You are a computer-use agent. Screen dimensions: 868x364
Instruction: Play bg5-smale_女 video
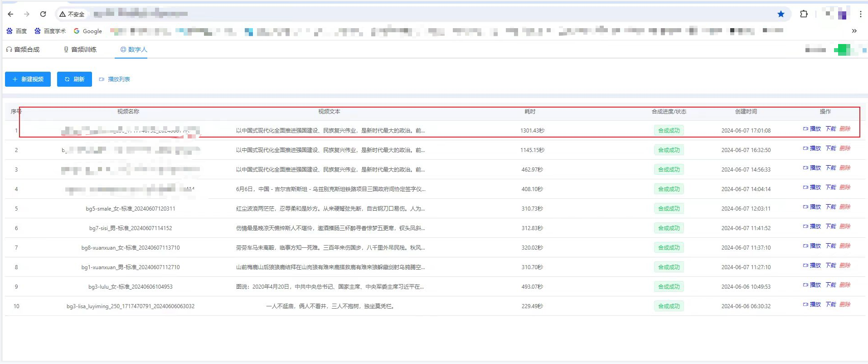(x=812, y=207)
